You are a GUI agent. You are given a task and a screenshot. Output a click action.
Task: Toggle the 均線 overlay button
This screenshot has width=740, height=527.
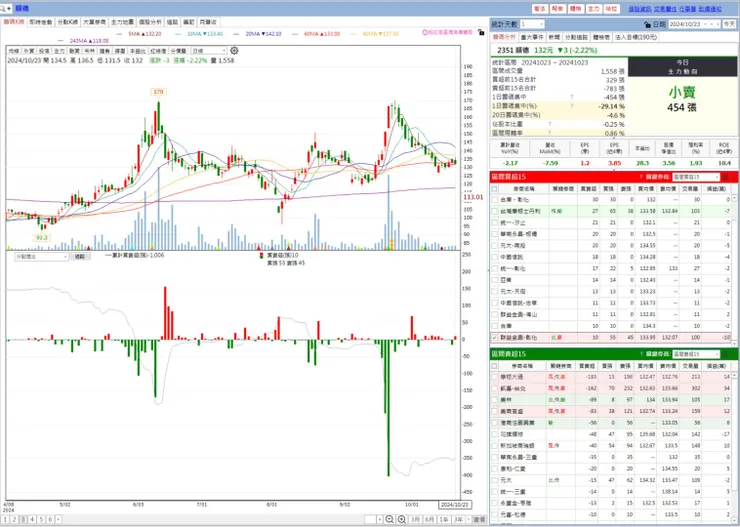[13, 51]
